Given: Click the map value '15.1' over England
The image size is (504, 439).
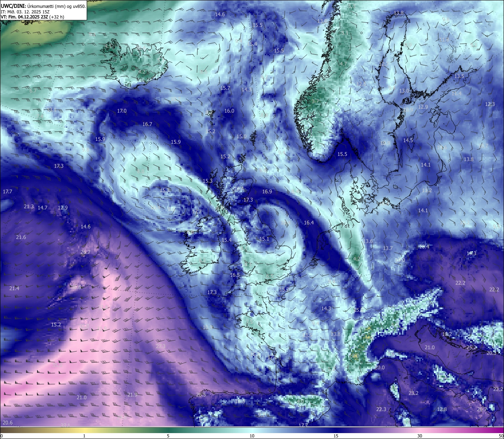Looking at the screenshot, I should [264, 239].
